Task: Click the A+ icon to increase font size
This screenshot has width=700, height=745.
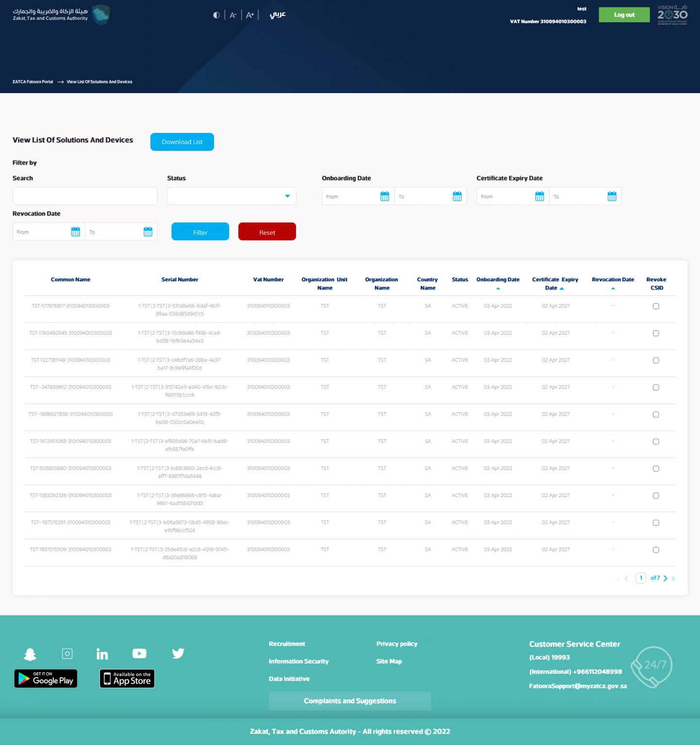Action: tap(250, 15)
